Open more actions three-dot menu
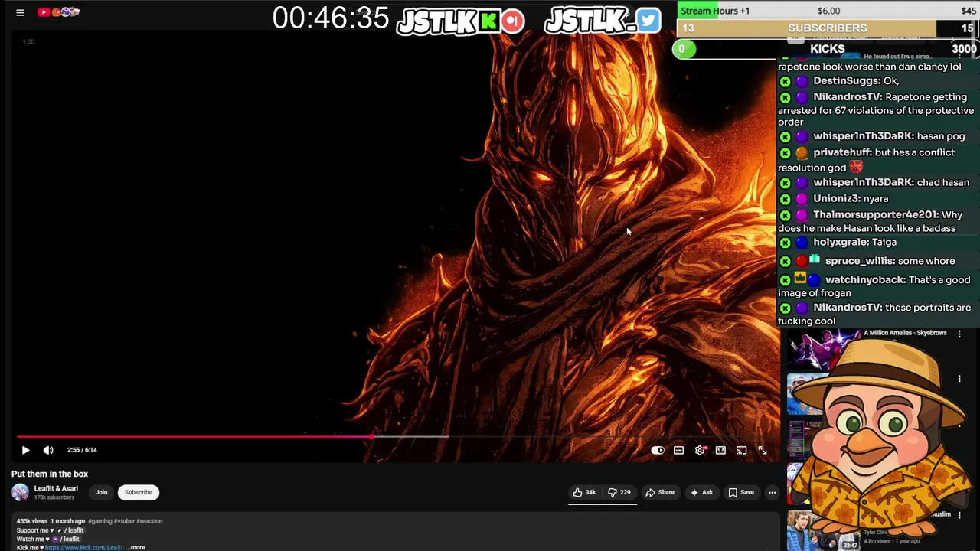The height and width of the screenshot is (551, 980). pyautogui.click(x=772, y=492)
